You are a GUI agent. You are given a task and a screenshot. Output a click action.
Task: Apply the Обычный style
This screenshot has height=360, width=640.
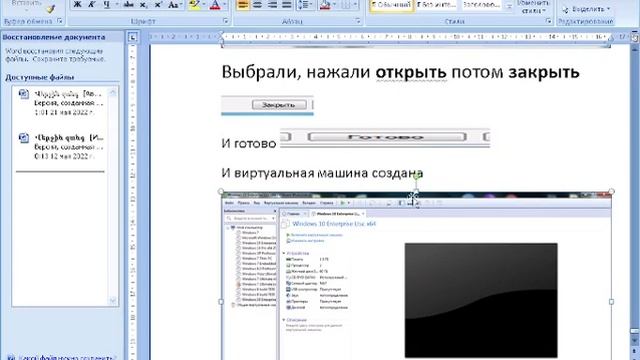click(x=391, y=5)
